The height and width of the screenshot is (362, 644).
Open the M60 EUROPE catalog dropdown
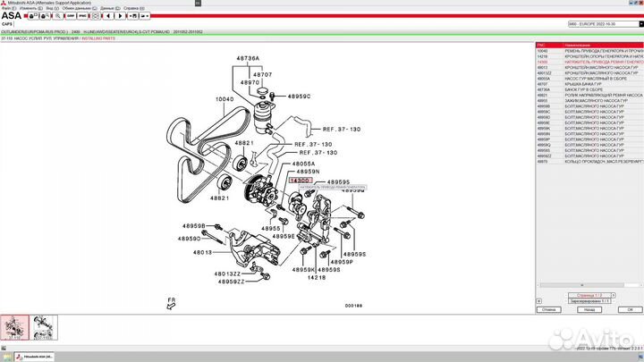pos(603,24)
